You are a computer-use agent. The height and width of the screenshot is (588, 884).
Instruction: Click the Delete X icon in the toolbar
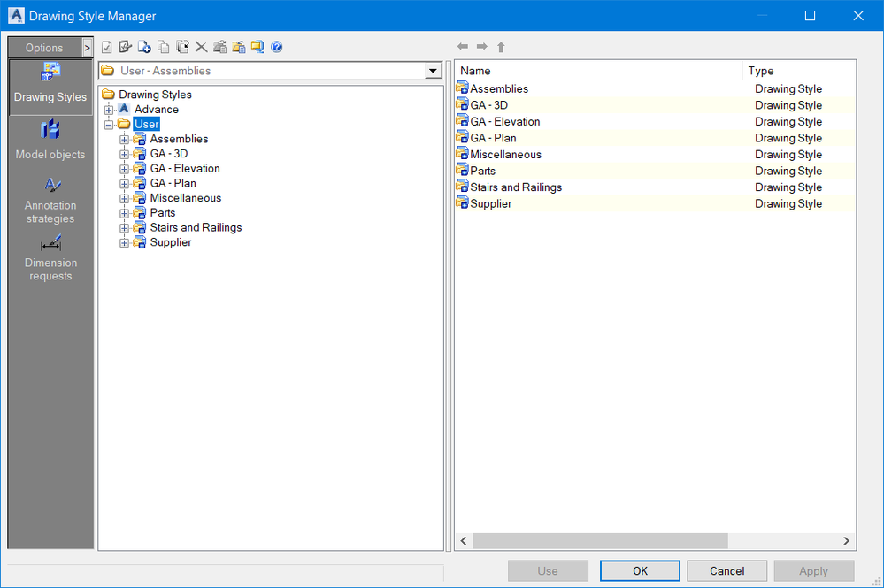[x=201, y=47]
